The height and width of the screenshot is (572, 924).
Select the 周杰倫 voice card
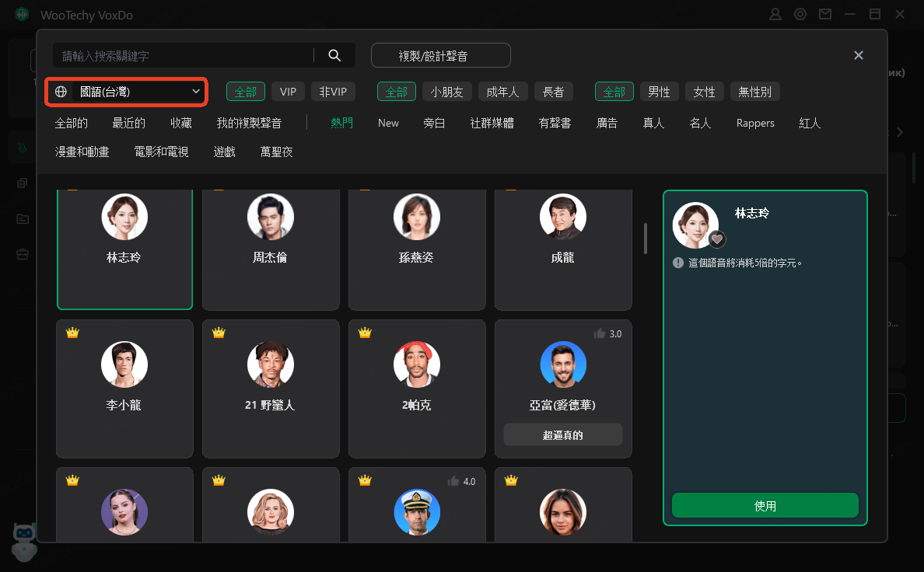271,249
